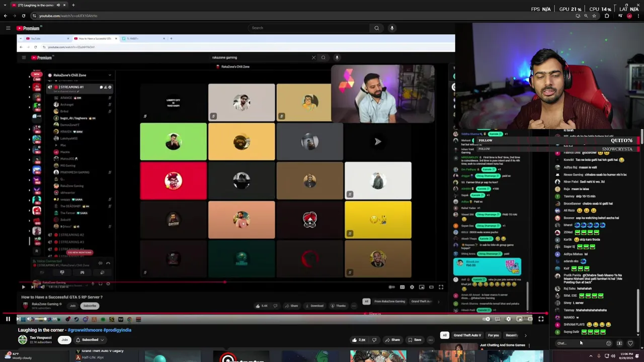Run search with magnifier button
Screen dimensions: 644x362
click(376, 28)
